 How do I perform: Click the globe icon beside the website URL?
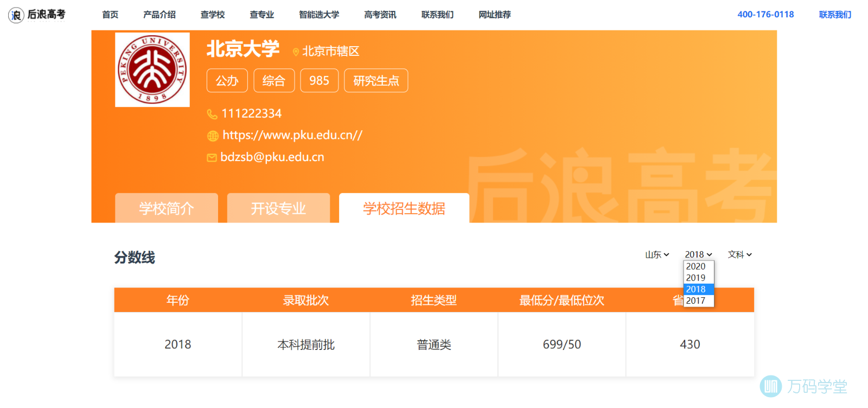[213, 136]
